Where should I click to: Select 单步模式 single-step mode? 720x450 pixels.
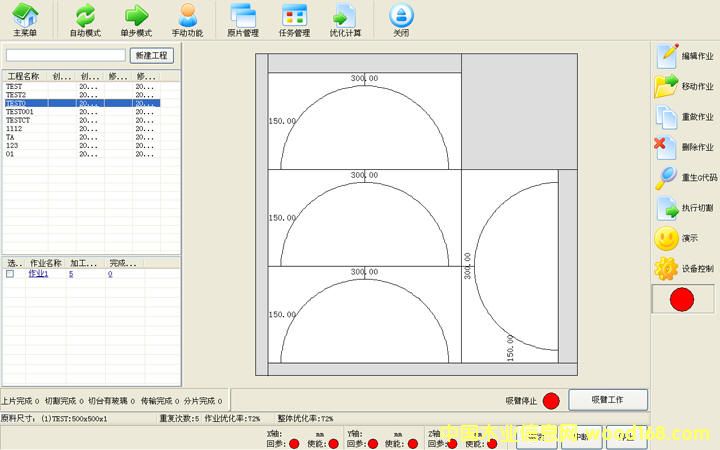(136, 19)
